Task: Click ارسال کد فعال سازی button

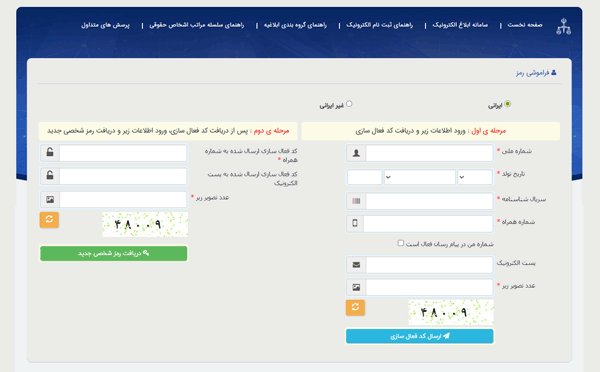Action: click(419, 336)
